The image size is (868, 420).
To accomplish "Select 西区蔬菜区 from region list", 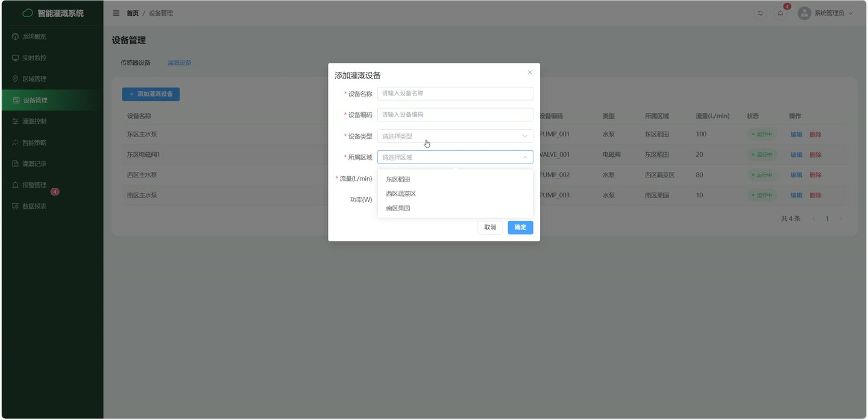I will (455, 194).
